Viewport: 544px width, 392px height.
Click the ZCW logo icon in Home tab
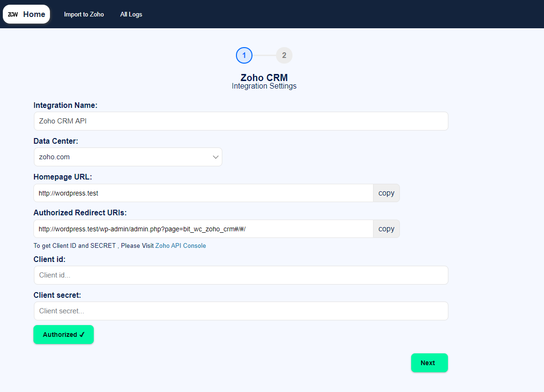tap(13, 14)
